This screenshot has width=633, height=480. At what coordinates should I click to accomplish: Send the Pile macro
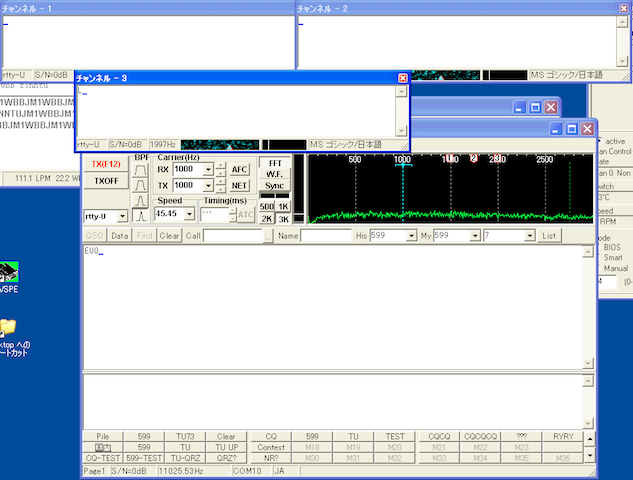[x=103, y=436]
